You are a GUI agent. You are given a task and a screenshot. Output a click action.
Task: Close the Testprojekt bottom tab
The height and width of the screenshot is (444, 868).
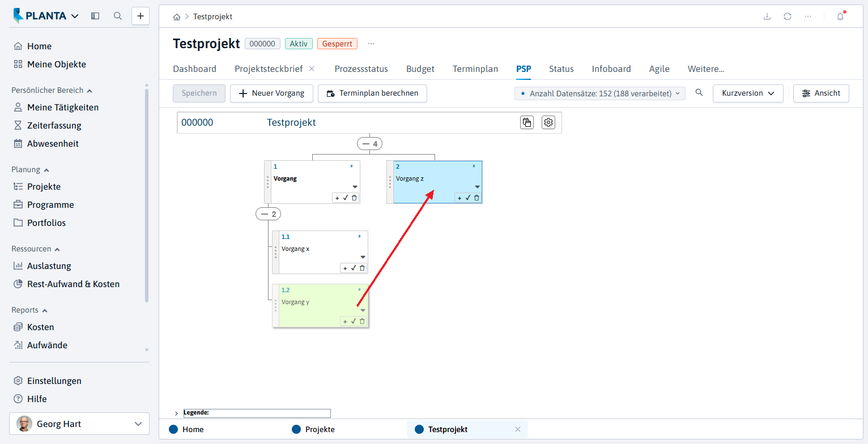[517, 429]
